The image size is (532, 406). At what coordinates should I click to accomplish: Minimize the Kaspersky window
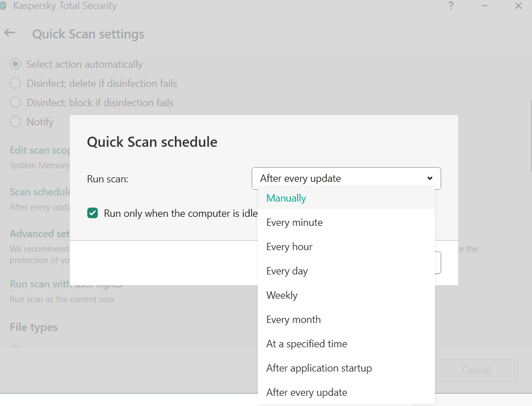(484, 6)
